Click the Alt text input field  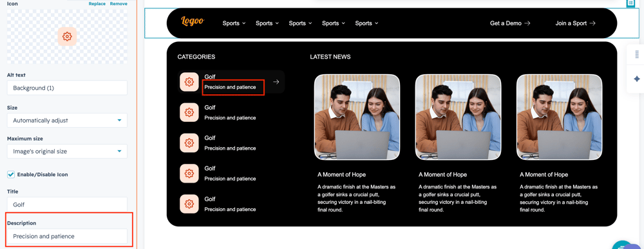(67, 88)
